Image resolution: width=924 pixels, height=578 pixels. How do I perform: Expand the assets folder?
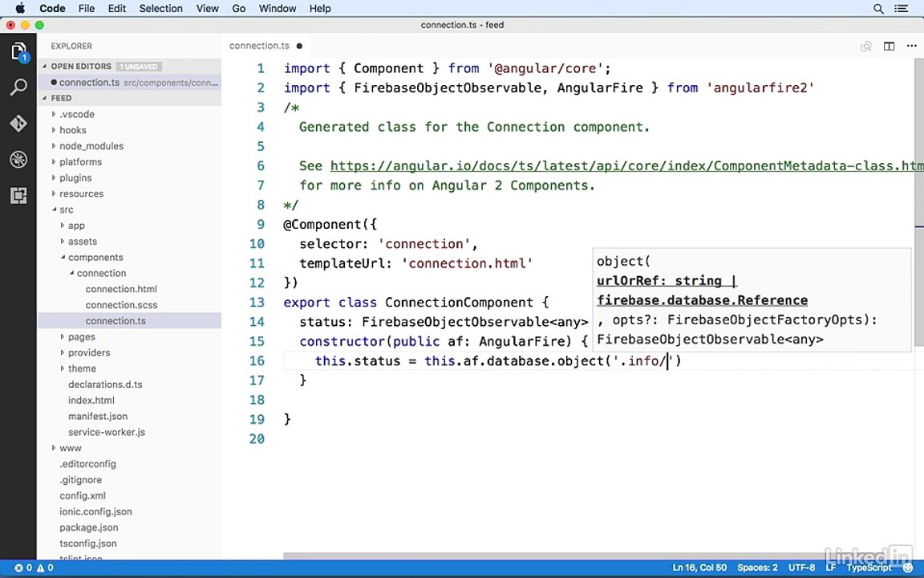(129, 242)
